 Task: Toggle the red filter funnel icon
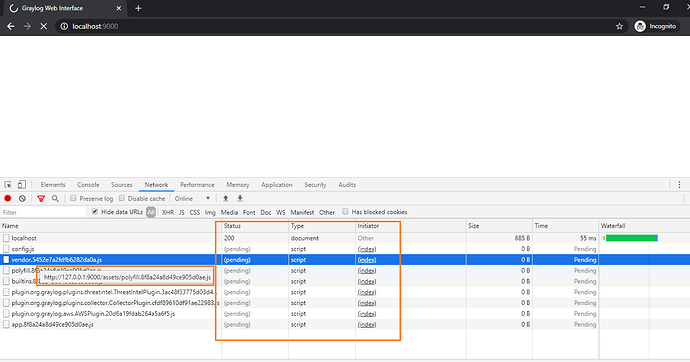coord(41,199)
